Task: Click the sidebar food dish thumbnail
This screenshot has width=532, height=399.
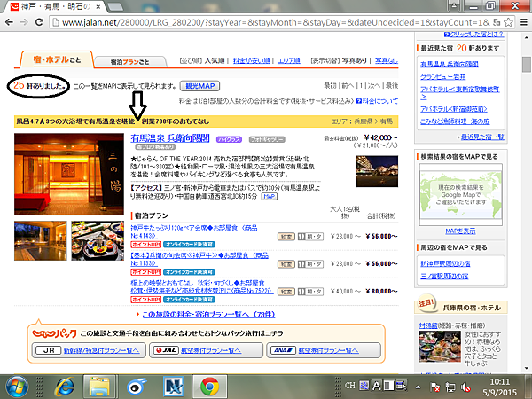Action: coord(440,347)
